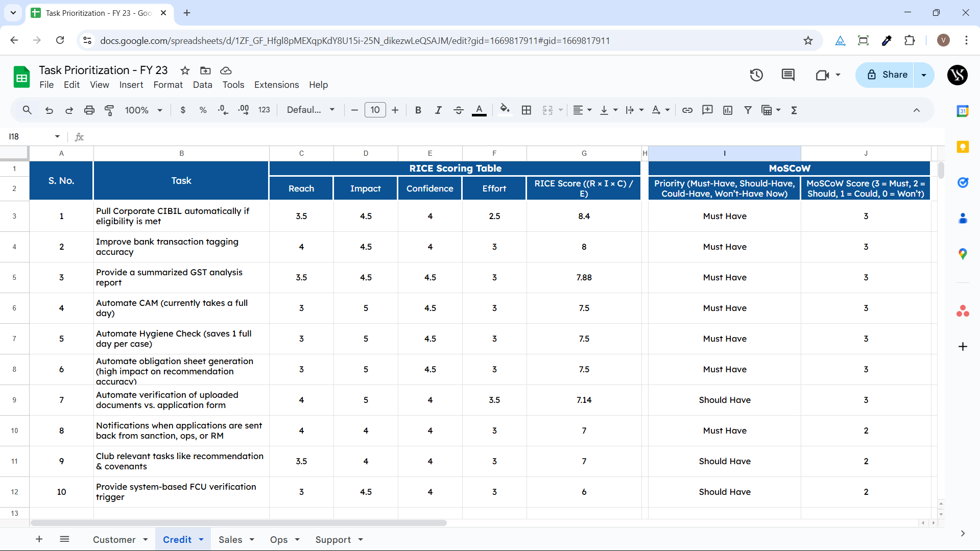Toggle strikethrough formatting
The image size is (980, 551).
[x=459, y=110]
